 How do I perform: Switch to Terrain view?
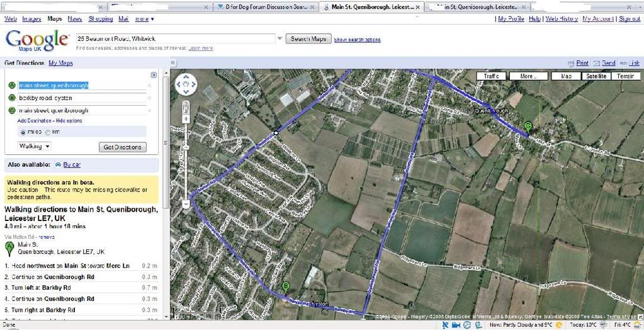[626, 76]
